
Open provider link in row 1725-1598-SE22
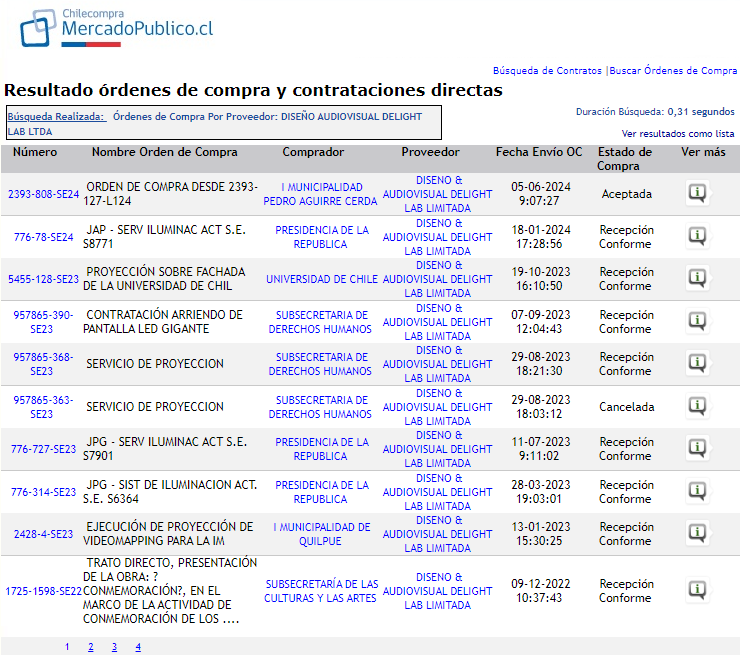point(437,591)
